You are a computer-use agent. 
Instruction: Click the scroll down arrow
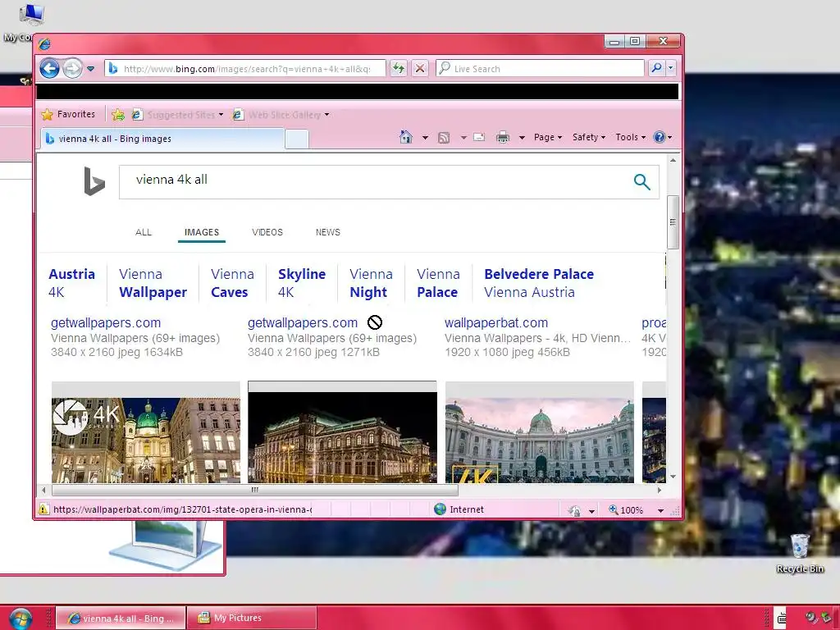point(673,477)
